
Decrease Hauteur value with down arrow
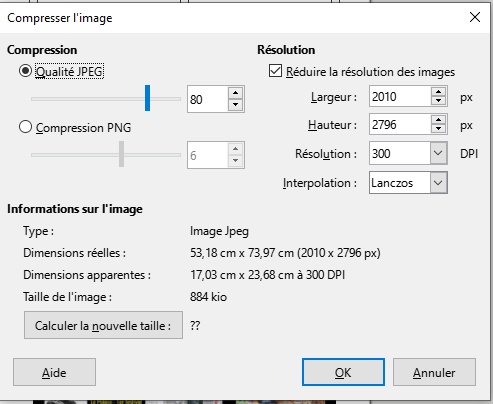438,128
